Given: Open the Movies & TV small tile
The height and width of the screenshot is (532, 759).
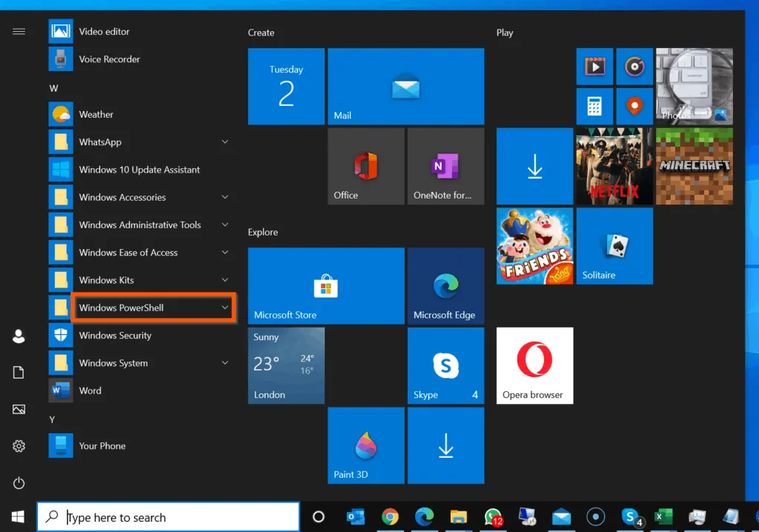Looking at the screenshot, I should click(x=594, y=67).
